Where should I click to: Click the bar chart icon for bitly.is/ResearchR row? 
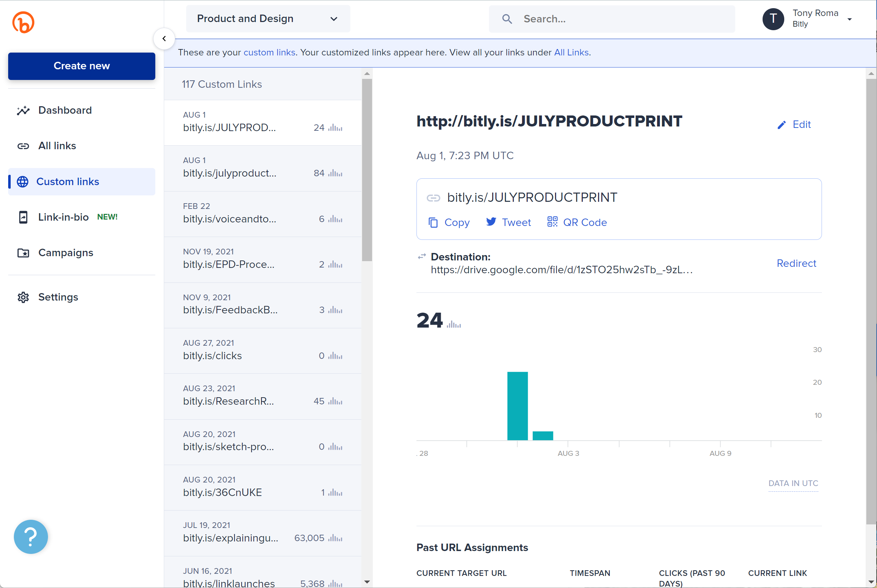(x=335, y=401)
